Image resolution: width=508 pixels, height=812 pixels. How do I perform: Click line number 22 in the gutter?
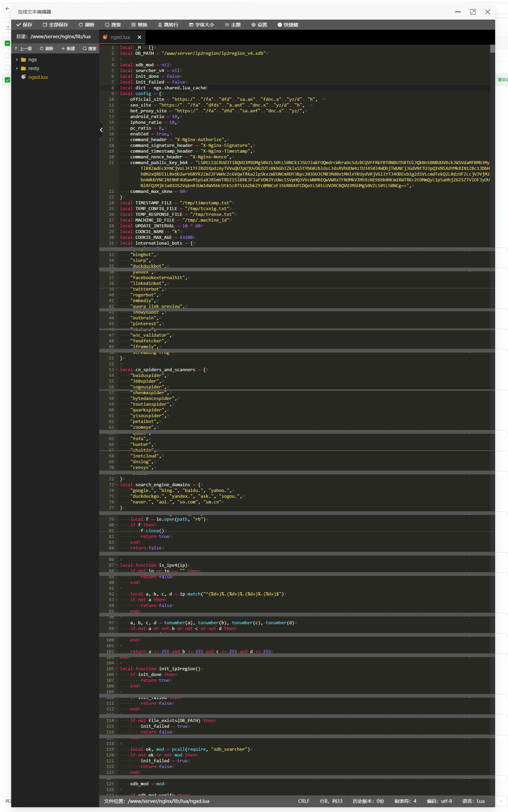pos(111,191)
